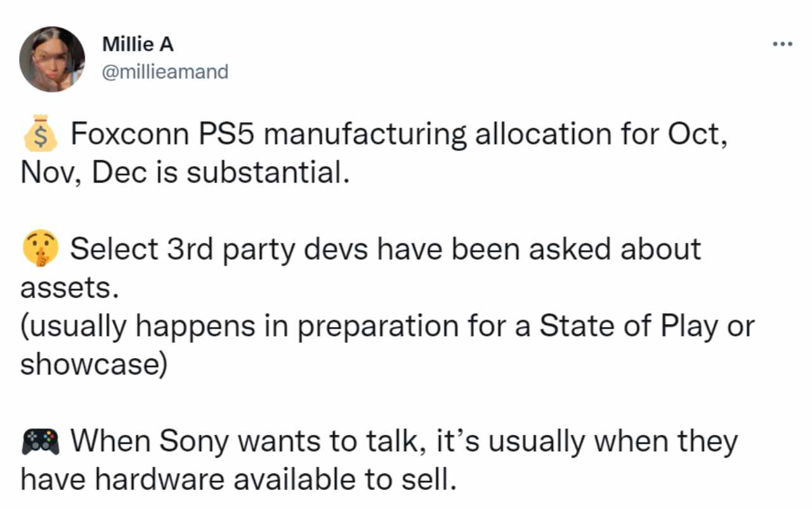This screenshot has height=509, width=812.
Task: Click the word 'assets.' in the tweet
Action: coord(70,288)
